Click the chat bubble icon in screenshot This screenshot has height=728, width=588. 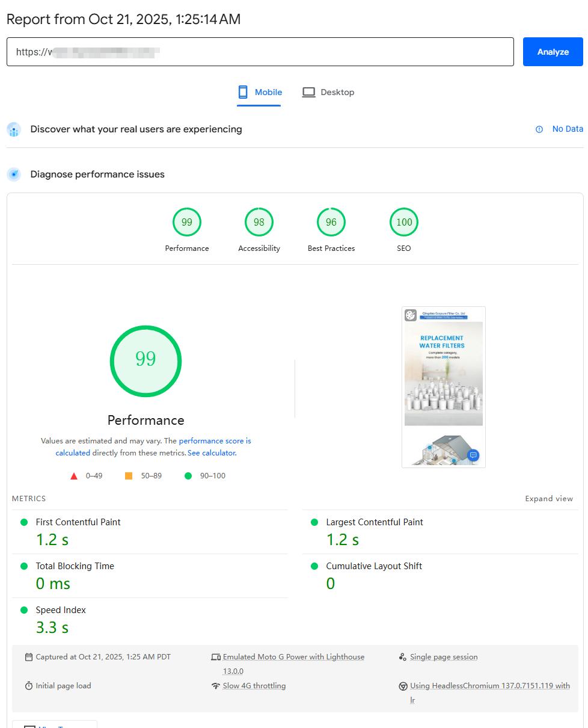click(x=473, y=455)
